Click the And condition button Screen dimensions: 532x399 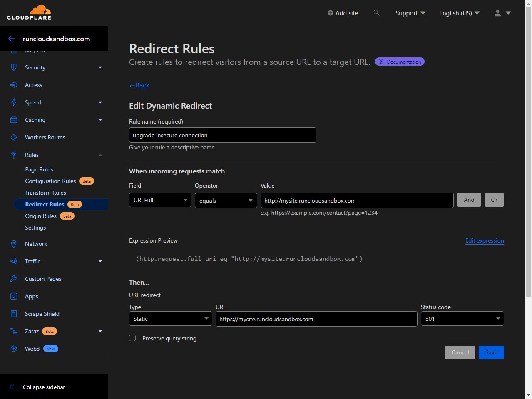point(469,200)
